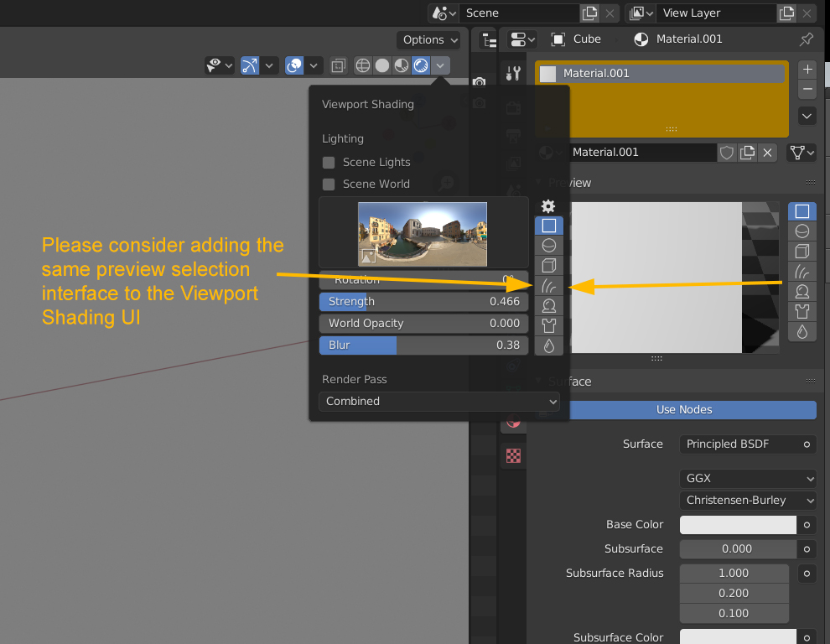Image resolution: width=830 pixels, height=644 pixels.
Task: Open studio light preferences gear icon
Action: pyautogui.click(x=548, y=206)
